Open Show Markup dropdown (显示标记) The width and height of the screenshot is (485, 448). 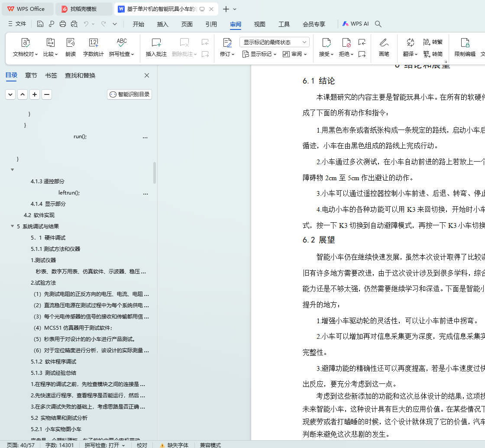pyautogui.click(x=259, y=54)
